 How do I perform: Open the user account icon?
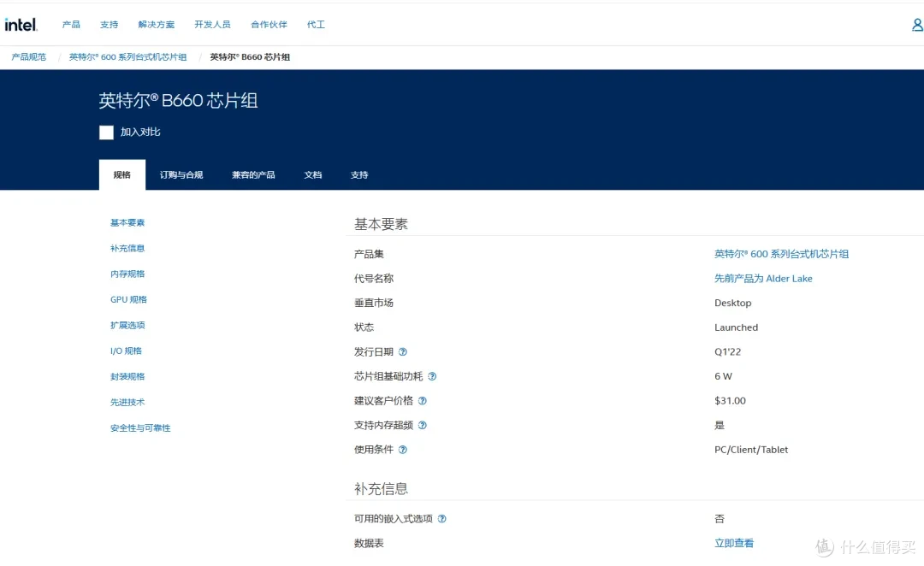pos(917,25)
